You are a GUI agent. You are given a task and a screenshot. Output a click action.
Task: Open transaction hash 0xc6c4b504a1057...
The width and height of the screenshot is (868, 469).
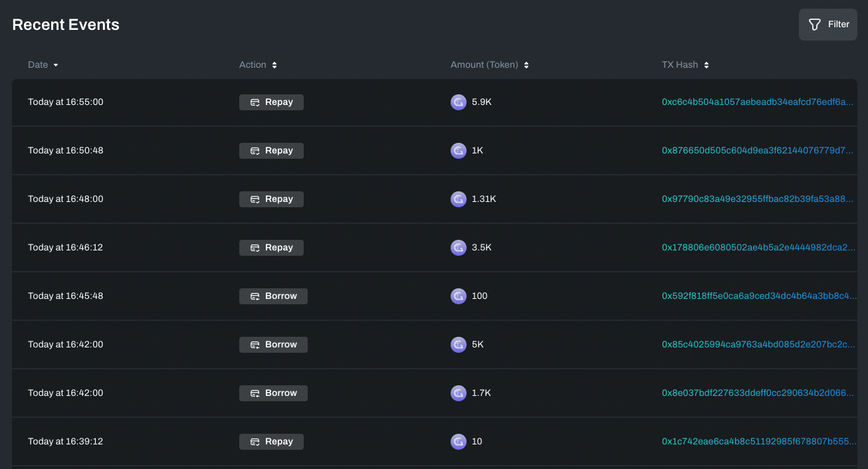(758, 102)
